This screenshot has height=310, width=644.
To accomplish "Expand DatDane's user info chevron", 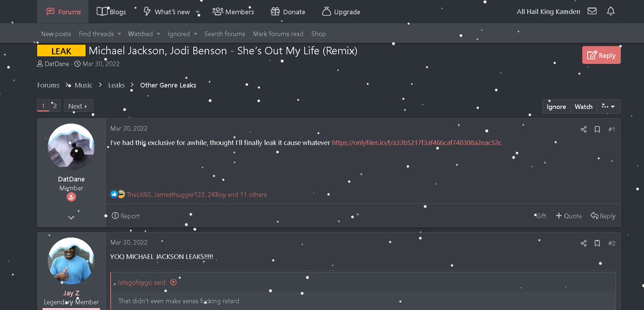I will pyautogui.click(x=71, y=217).
